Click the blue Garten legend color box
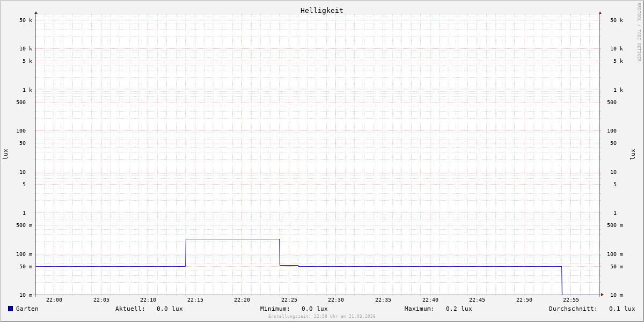644x322 pixels. 10,309
